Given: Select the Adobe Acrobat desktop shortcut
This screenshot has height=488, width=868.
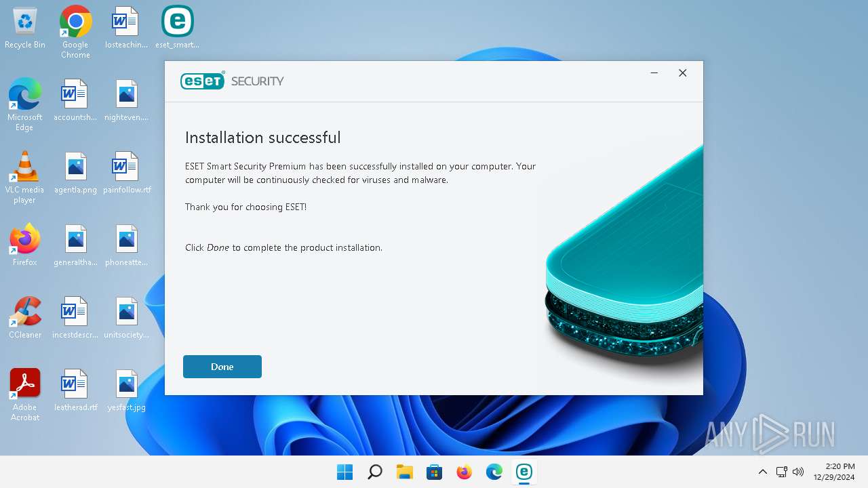Looking at the screenshot, I should click(x=25, y=395).
